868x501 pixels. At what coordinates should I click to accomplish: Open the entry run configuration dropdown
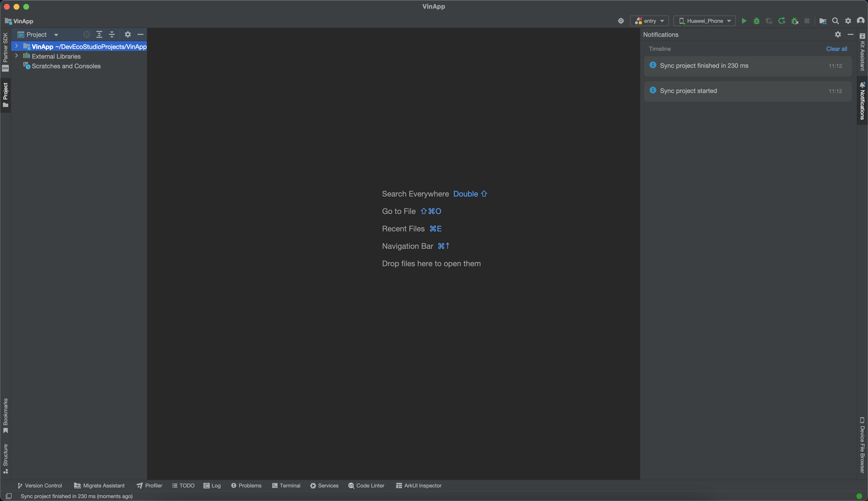(649, 21)
